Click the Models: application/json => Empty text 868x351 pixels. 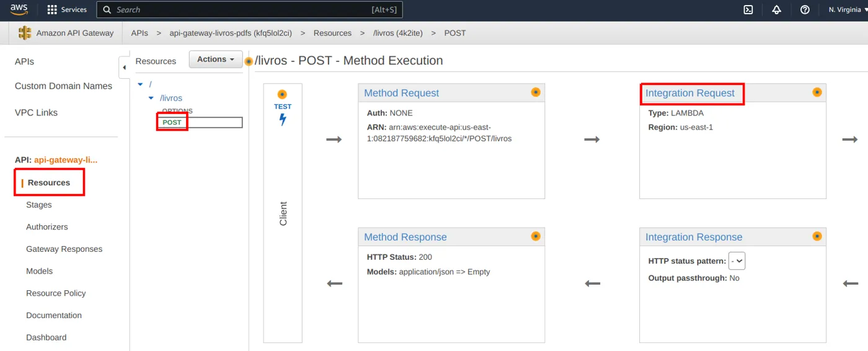[428, 272]
